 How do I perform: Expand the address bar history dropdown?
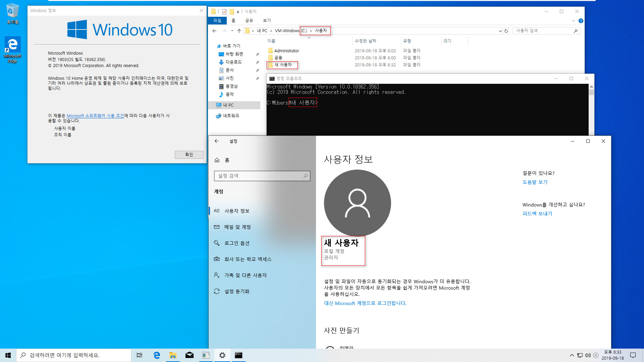pyautogui.click(x=500, y=31)
